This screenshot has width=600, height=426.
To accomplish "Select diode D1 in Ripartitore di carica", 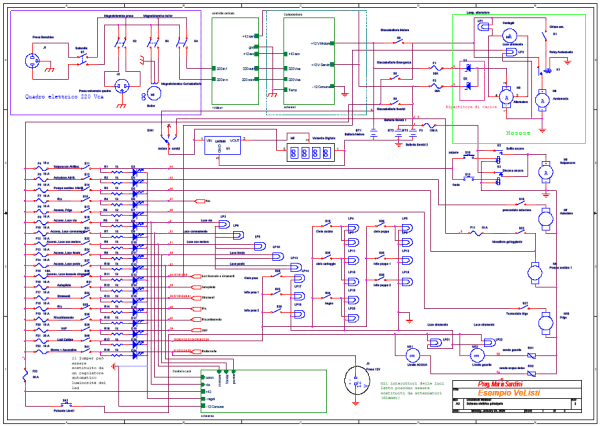I will point(468,69).
